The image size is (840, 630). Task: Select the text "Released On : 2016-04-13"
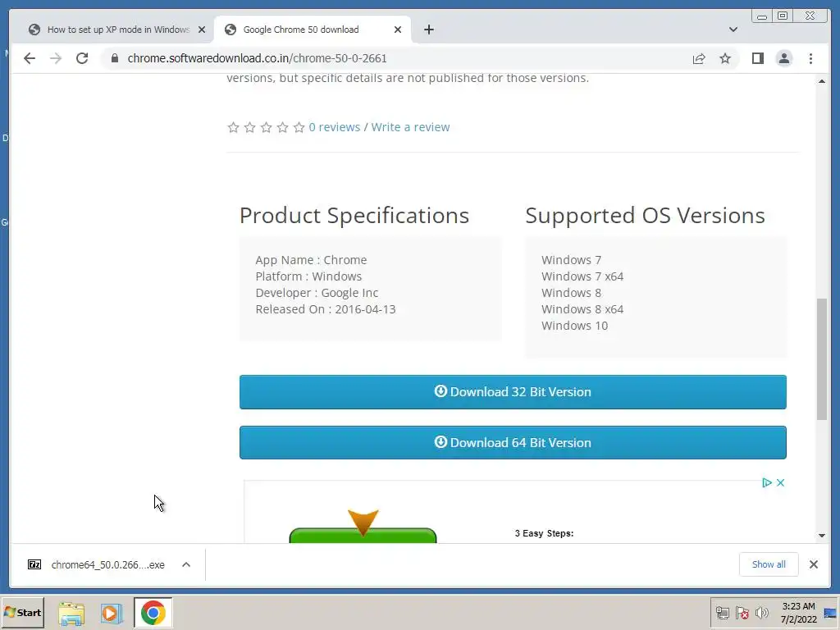(326, 309)
